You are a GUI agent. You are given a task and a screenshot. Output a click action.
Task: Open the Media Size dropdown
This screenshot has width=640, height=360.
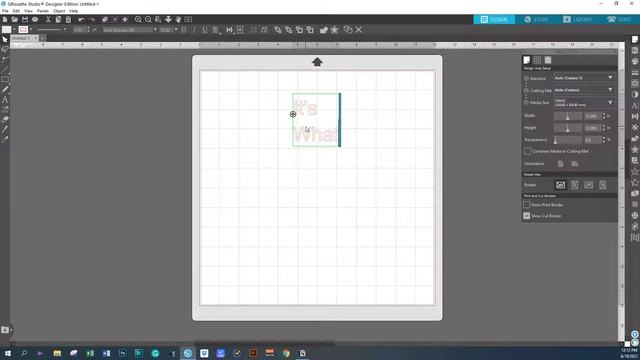pyautogui.click(x=584, y=102)
